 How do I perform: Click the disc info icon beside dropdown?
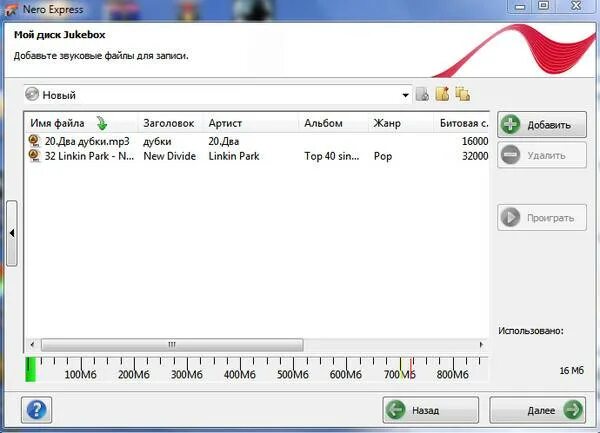click(x=422, y=94)
